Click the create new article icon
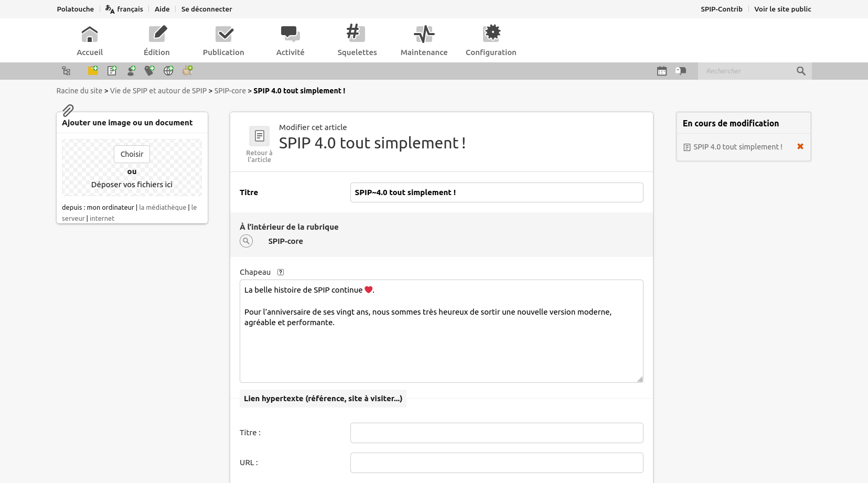The height and width of the screenshot is (483, 868). click(112, 70)
